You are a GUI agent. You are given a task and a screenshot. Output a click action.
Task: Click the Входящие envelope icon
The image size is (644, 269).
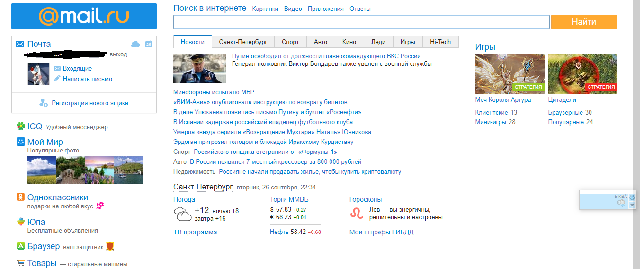57,69
